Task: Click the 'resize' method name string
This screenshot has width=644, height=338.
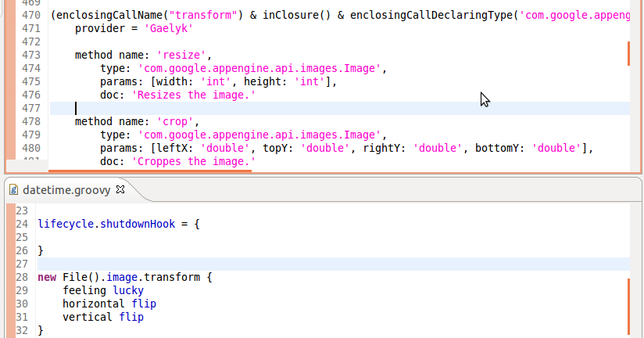Action: (181, 55)
